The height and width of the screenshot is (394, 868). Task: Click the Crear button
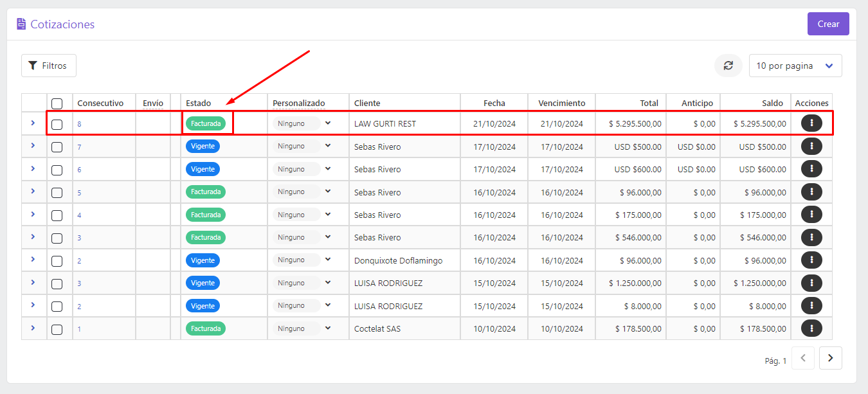point(828,24)
